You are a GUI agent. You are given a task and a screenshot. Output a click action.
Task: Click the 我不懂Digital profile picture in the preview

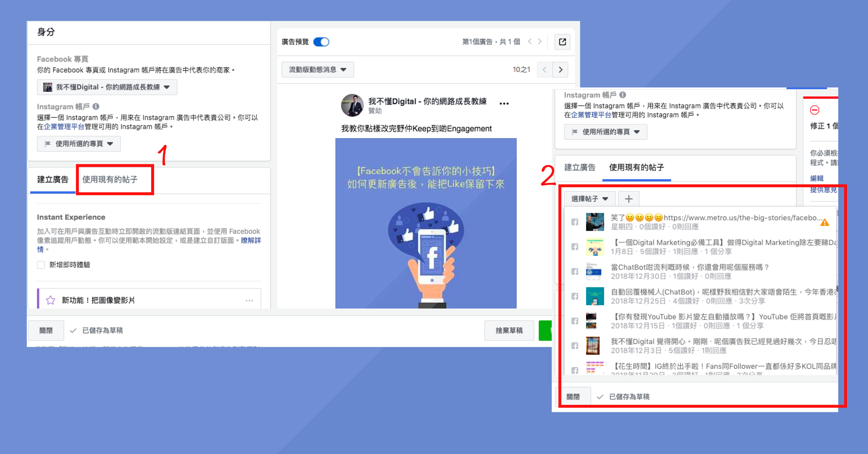click(x=352, y=105)
